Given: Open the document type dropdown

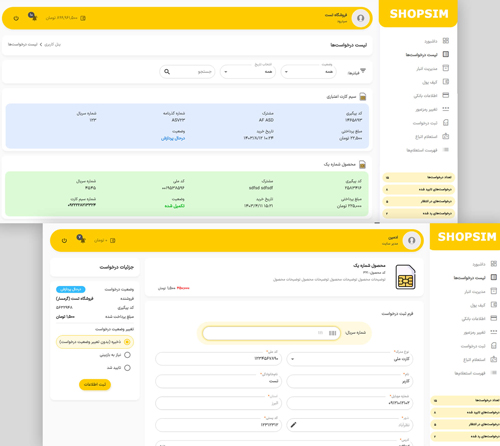Looking at the screenshot, I should point(350,359).
